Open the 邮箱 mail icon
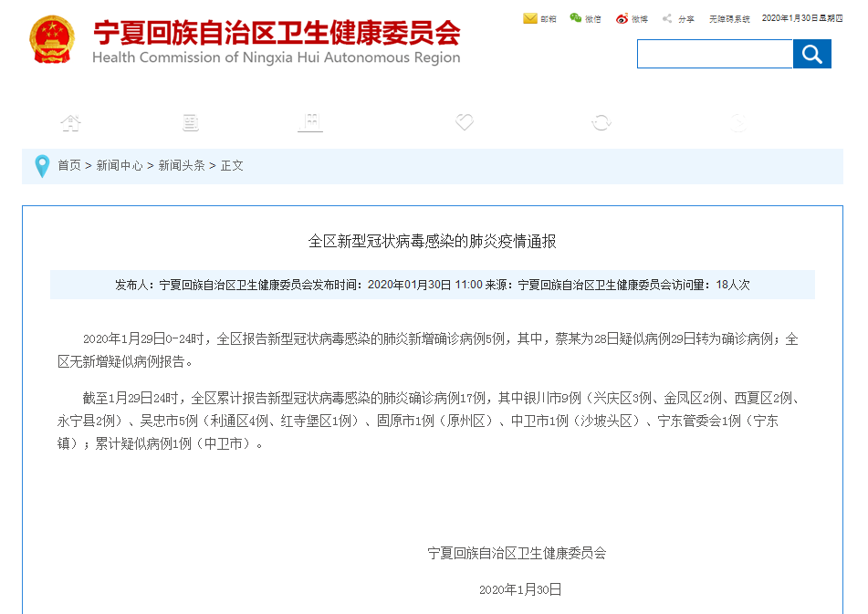Image resolution: width=868 pixels, height=614 pixels. pyautogui.click(x=531, y=17)
